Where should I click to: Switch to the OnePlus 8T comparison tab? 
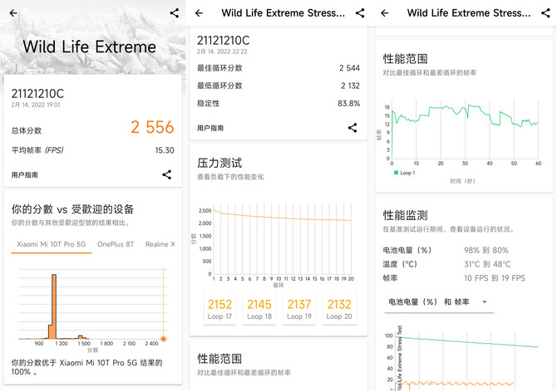click(116, 244)
